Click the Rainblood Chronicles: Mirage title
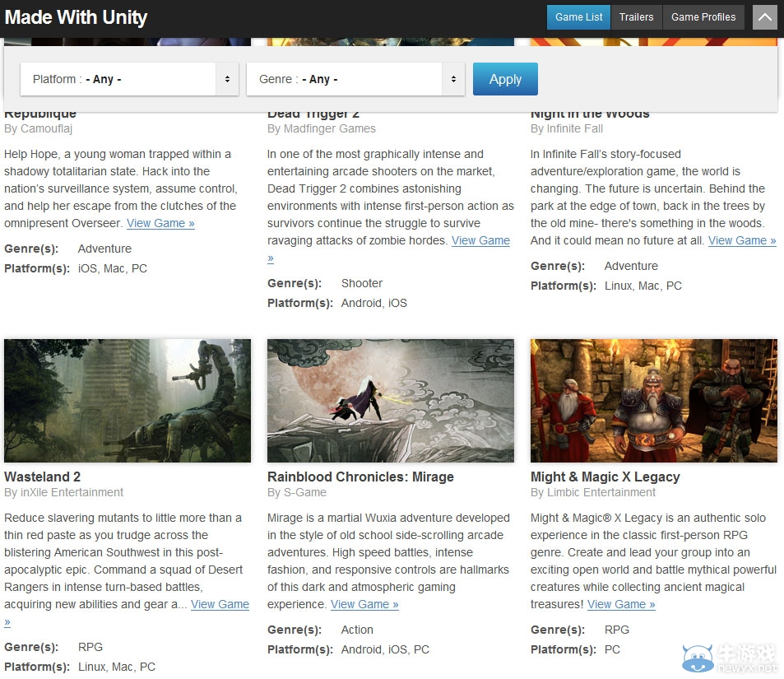Viewport: 784px width, 679px height. click(360, 477)
